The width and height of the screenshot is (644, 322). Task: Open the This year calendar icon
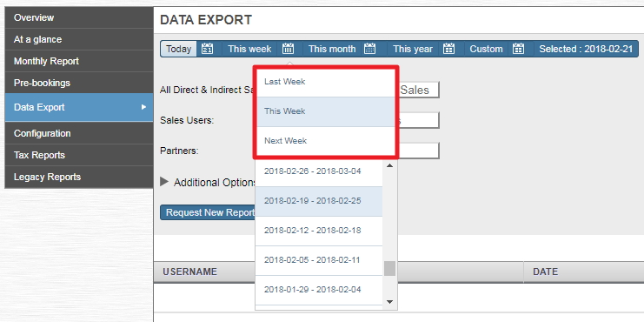point(448,49)
